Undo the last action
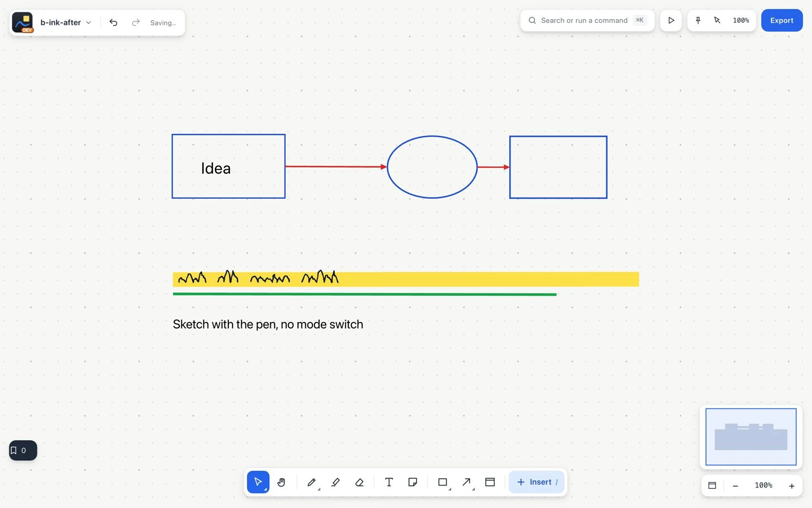The width and height of the screenshot is (812, 508). coord(113,22)
